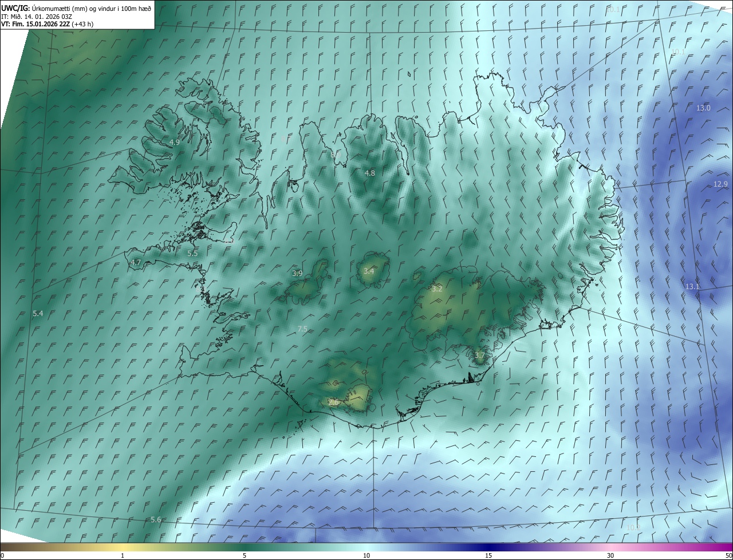
Task: Click the faint 10.0 value label at bottom right
Action: click(633, 527)
